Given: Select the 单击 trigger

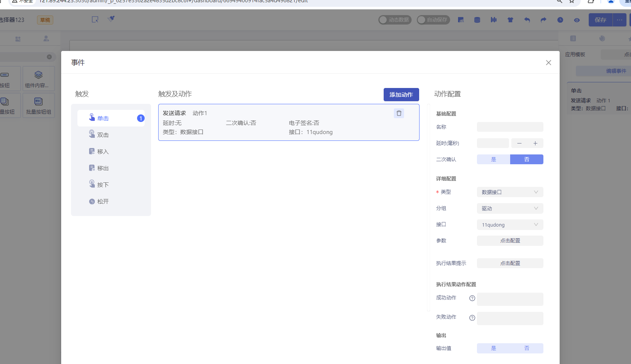Looking at the screenshot, I should click(x=111, y=118).
